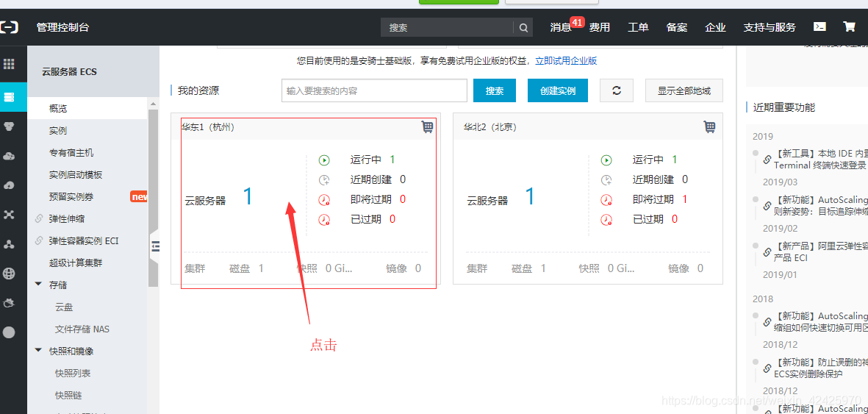Open Cloud Shell terminal icon in top bar
868x414 pixels.
pyautogui.click(x=819, y=26)
